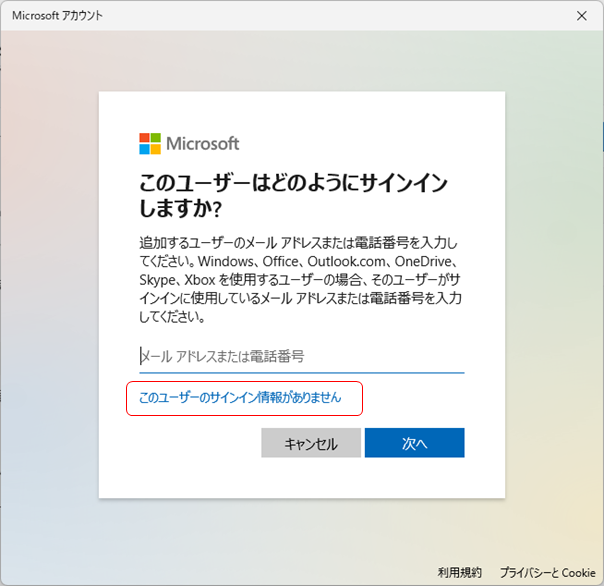Click the blue square in Microsoft logo
The image size is (604, 586).
144,149
